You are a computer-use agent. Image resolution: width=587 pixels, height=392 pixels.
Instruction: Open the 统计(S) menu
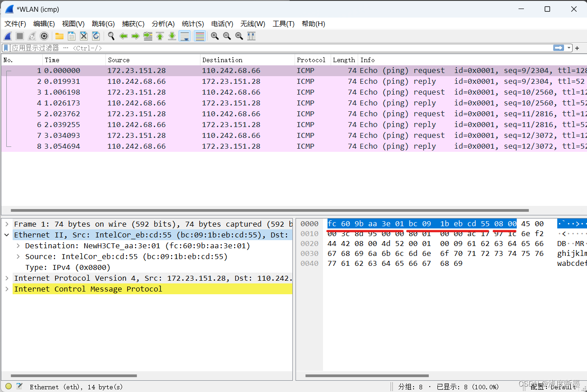click(x=193, y=24)
